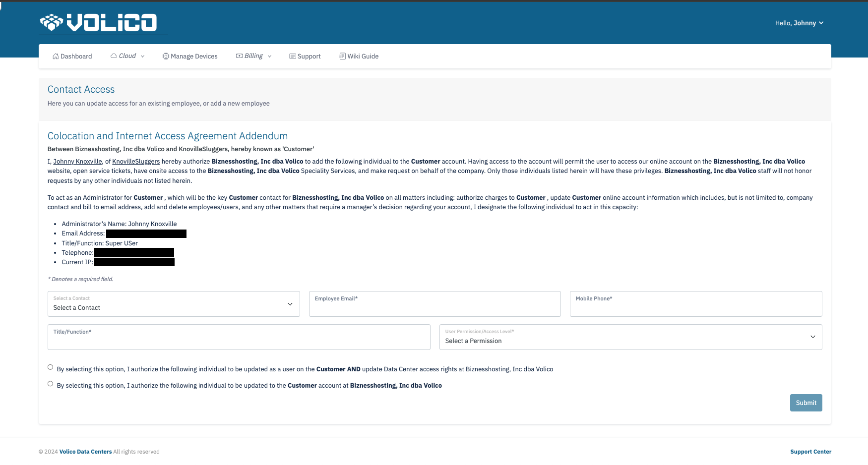Click the Submit button

[x=806, y=403]
